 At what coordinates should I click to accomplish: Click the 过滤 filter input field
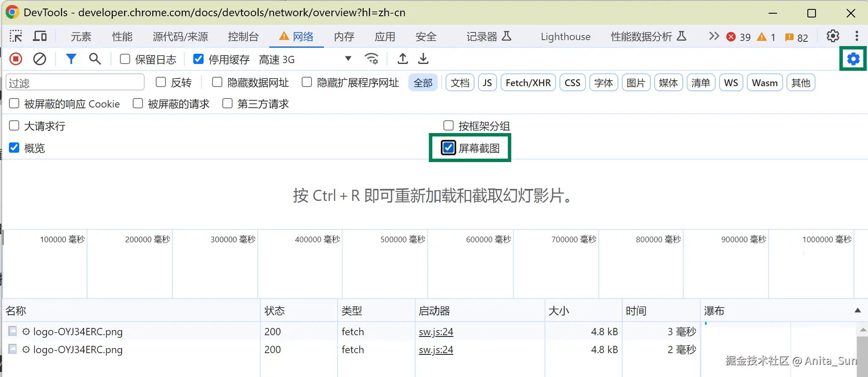[75, 82]
